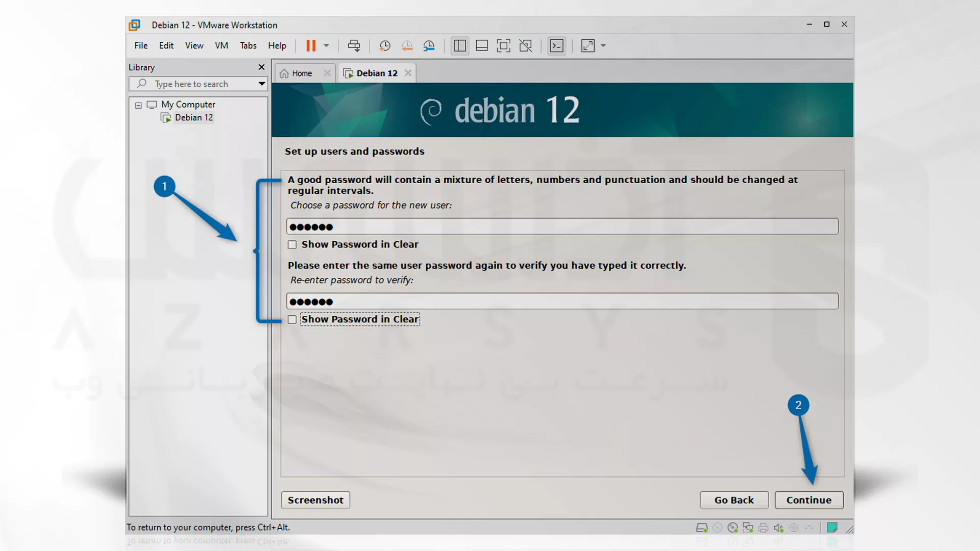Click in the Re-enter password to verify field
The width and height of the screenshot is (980, 551).
click(x=562, y=302)
